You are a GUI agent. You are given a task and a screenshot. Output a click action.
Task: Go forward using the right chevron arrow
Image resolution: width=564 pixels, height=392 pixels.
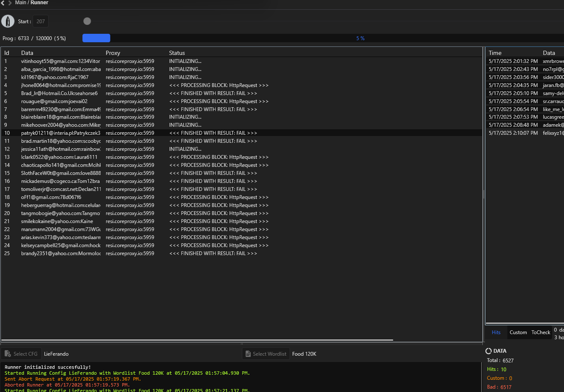pos(10,3)
